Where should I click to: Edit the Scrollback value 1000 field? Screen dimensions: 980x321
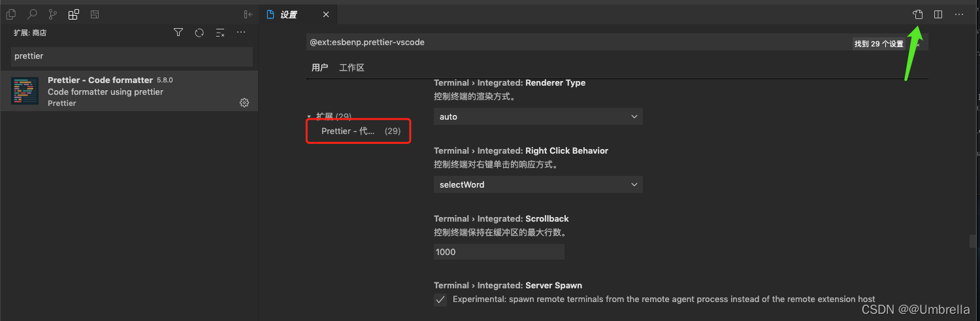coord(499,252)
